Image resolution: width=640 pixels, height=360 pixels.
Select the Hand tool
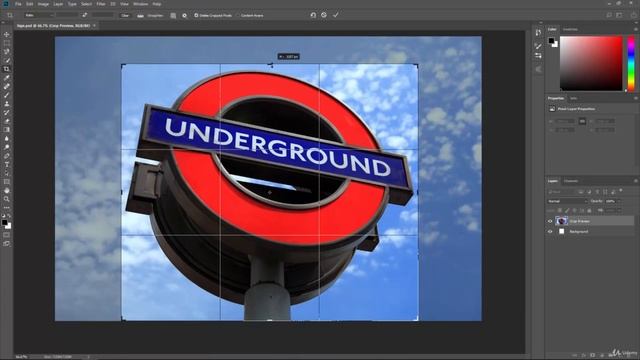7,191
